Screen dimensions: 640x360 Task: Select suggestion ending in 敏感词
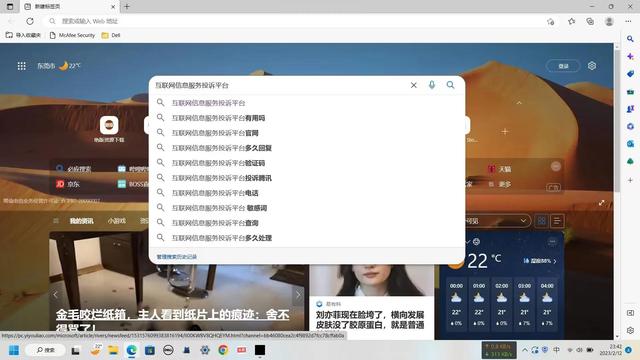307,208
